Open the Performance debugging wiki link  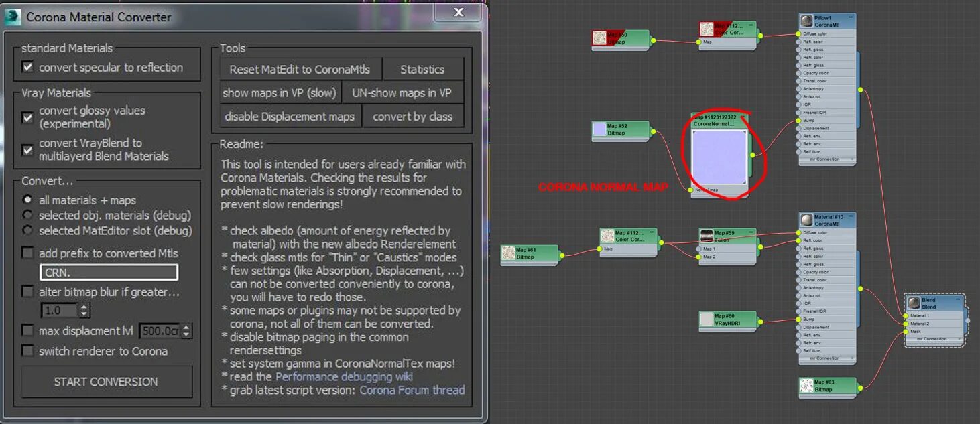344,377
